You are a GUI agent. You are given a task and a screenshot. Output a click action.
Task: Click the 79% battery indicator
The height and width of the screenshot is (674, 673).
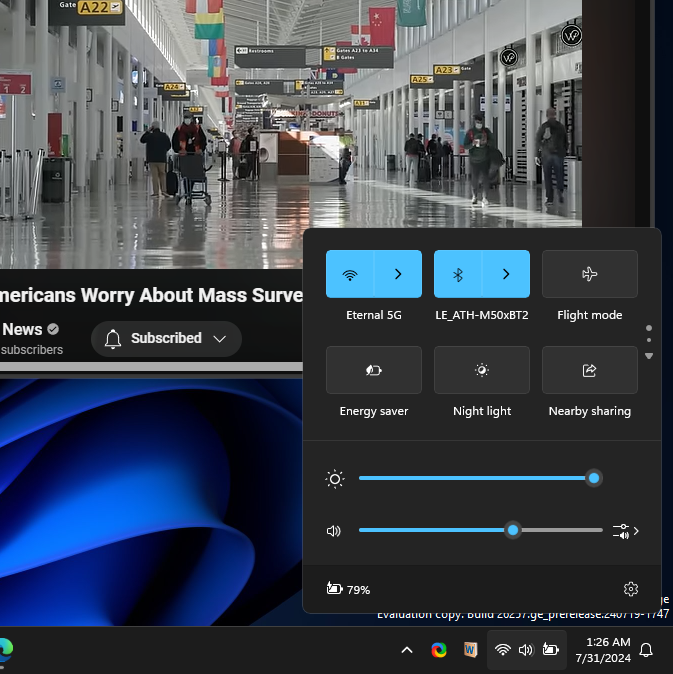[x=348, y=589]
